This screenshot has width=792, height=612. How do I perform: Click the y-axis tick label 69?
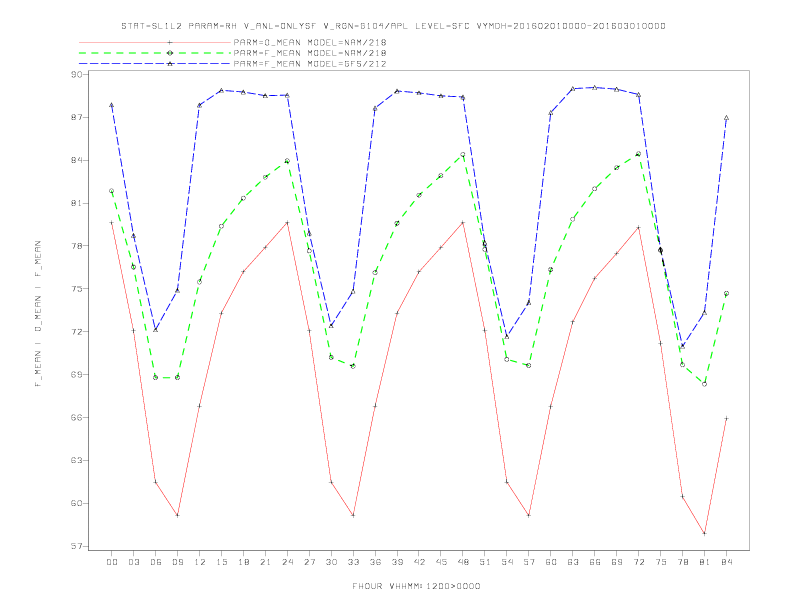(x=76, y=375)
